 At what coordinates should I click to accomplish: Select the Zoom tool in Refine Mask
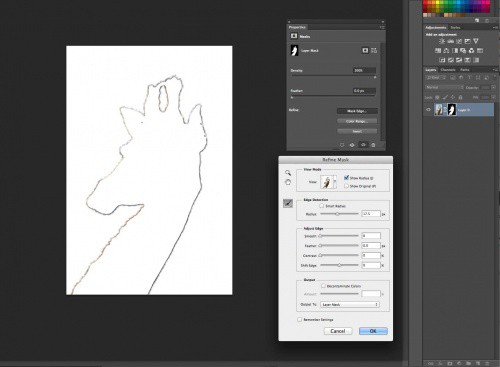pyautogui.click(x=288, y=173)
